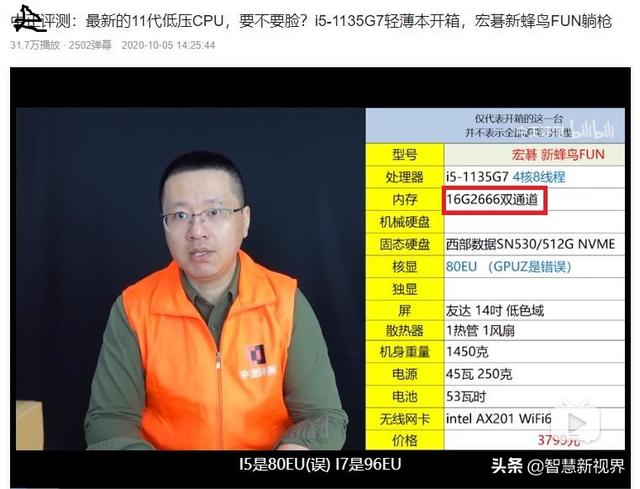The height and width of the screenshot is (489, 640).
Task: Click the 型号 label cell
Action: pyautogui.click(x=404, y=155)
